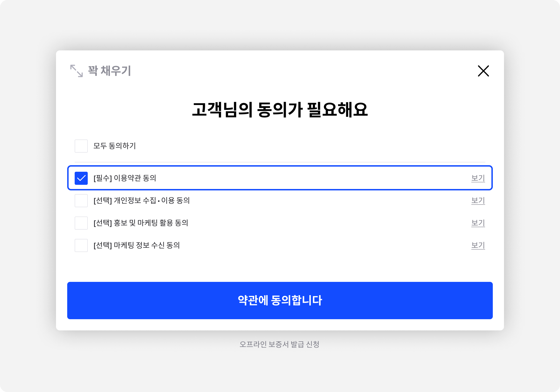Image resolution: width=560 pixels, height=392 pixels.
Task: Click the 고객님의 동의가 필요해요 heading
Action: tap(280, 110)
